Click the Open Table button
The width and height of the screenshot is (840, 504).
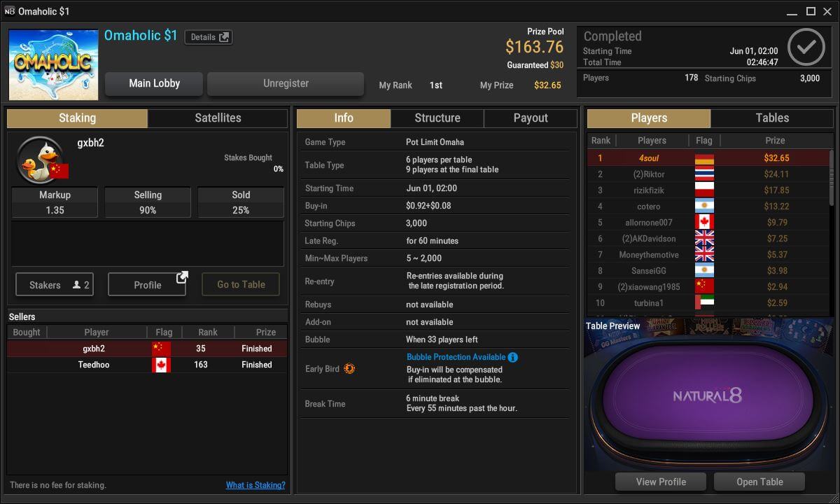(x=759, y=482)
